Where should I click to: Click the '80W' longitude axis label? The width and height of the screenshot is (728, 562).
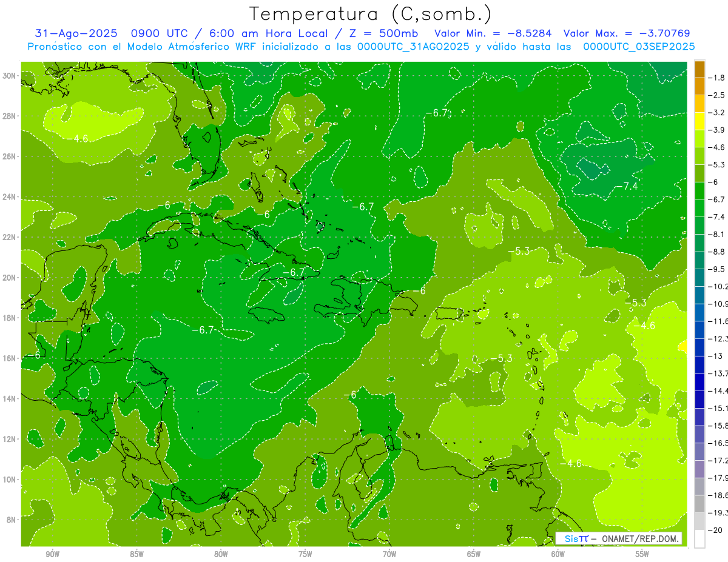(221, 554)
